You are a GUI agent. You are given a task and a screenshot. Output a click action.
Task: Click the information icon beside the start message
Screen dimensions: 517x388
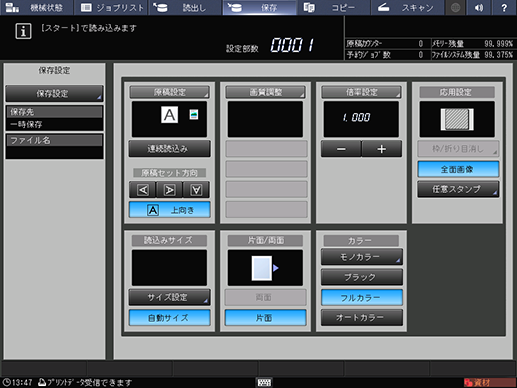(x=23, y=31)
